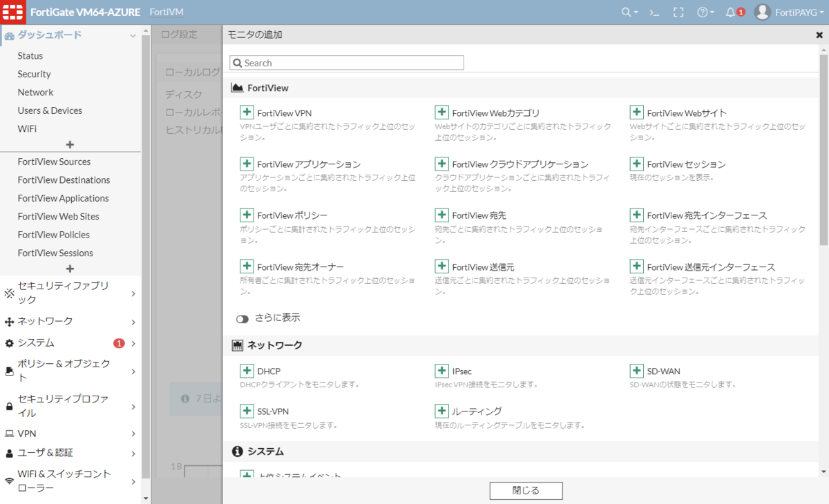Screen dimensions: 829x504
Task: Open the header search dropdown
Action: pyautogui.click(x=629, y=12)
